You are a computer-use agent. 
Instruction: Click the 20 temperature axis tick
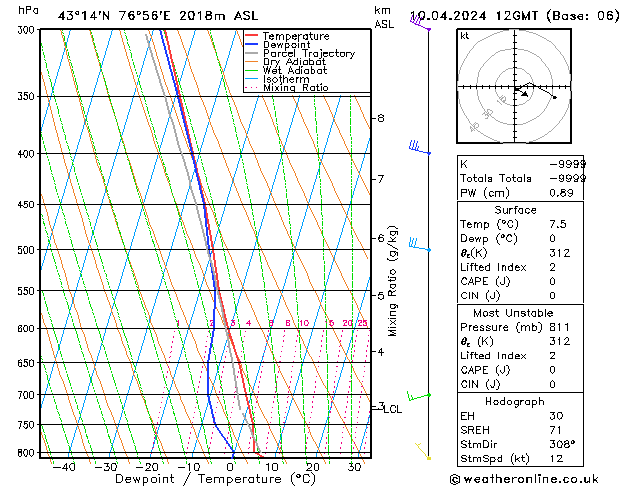click(312, 467)
